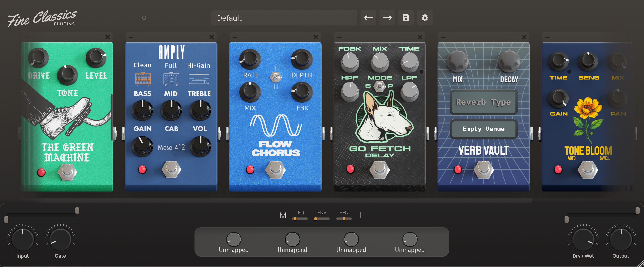Go to previous preset with left arrow
The image size is (644, 267).
pyautogui.click(x=368, y=18)
